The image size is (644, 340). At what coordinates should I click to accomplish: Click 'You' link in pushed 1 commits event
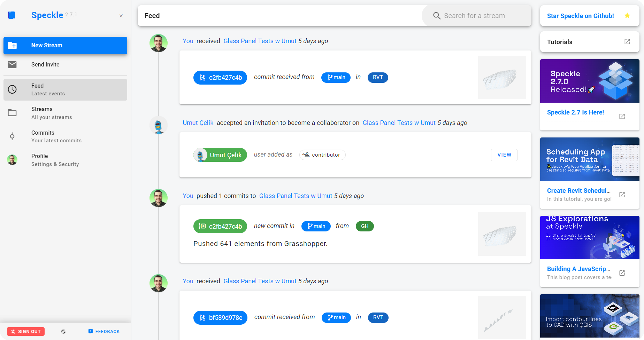point(188,196)
